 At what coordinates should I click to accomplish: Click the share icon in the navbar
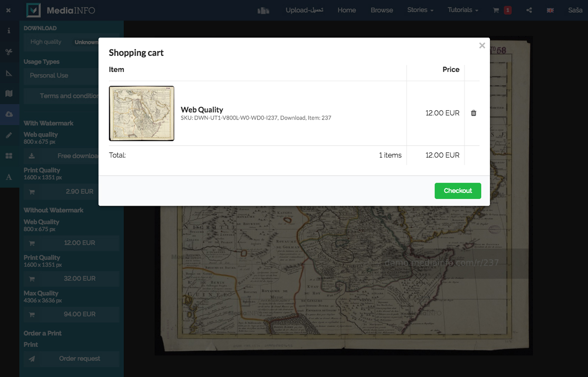coord(529,10)
